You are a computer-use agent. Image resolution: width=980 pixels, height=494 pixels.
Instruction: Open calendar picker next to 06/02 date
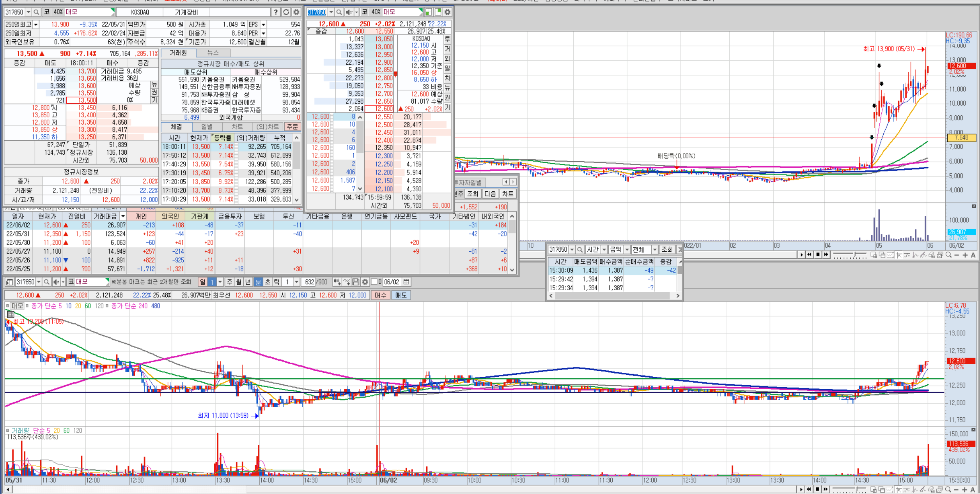coord(406,282)
